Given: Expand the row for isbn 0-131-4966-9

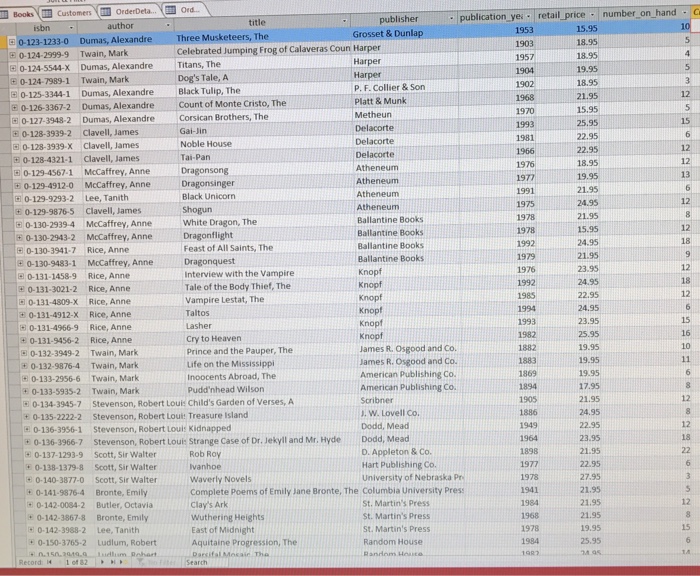Looking at the screenshot, I should click(x=23, y=328).
